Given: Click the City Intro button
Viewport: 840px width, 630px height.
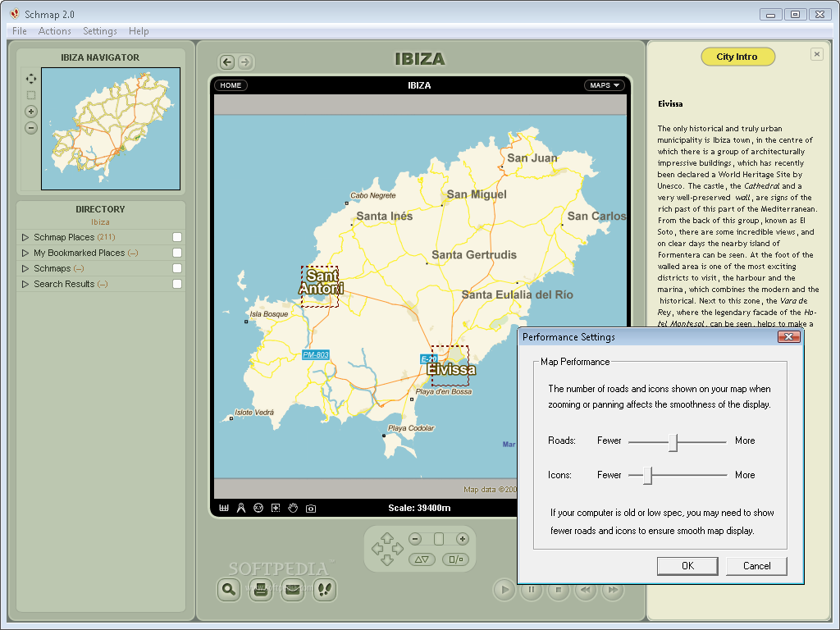Looking at the screenshot, I should (x=737, y=57).
